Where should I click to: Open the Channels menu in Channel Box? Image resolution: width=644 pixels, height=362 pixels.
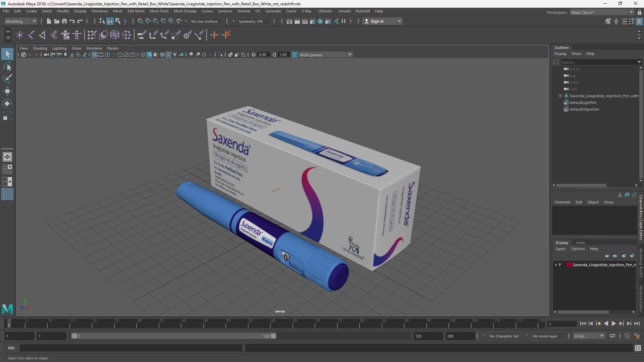(x=562, y=202)
